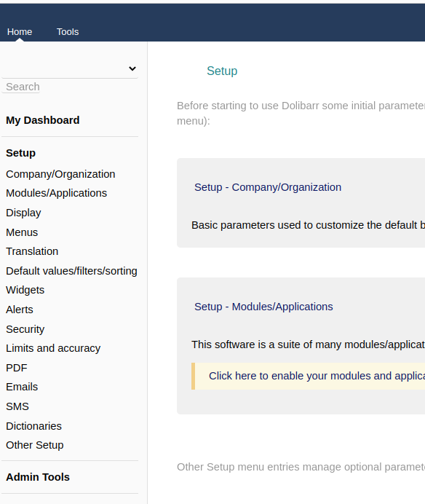Open the Menus setup entry

(x=22, y=232)
